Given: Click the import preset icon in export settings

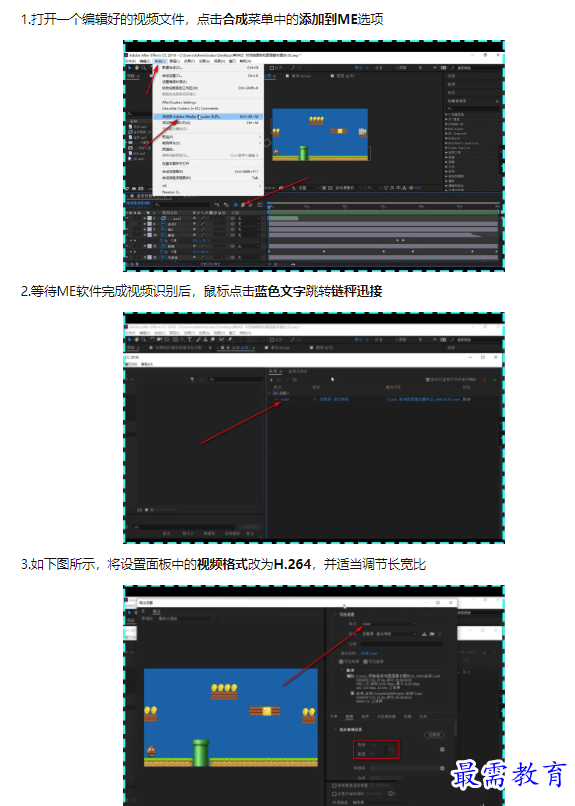Looking at the screenshot, I should [432, 634].
